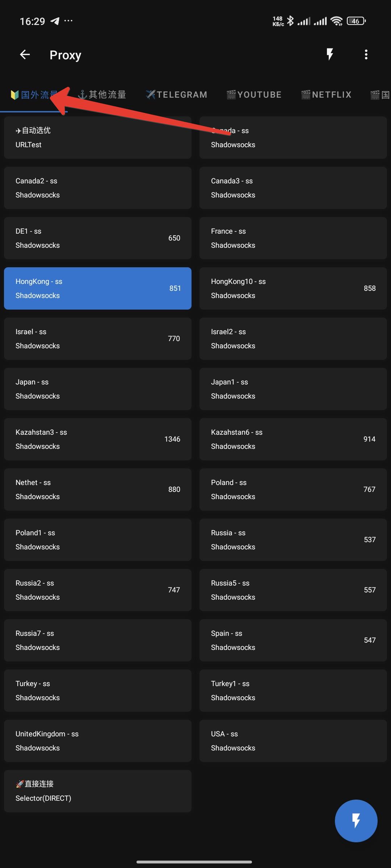Select the currently active HongKong - ss card
This screenshot has width=391, height=868.
98,288
